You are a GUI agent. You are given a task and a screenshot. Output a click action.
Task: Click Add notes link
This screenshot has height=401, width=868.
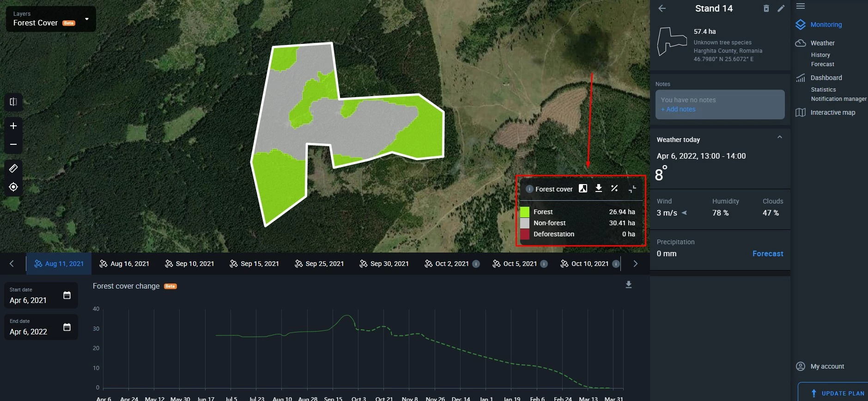tap(678, 109)
